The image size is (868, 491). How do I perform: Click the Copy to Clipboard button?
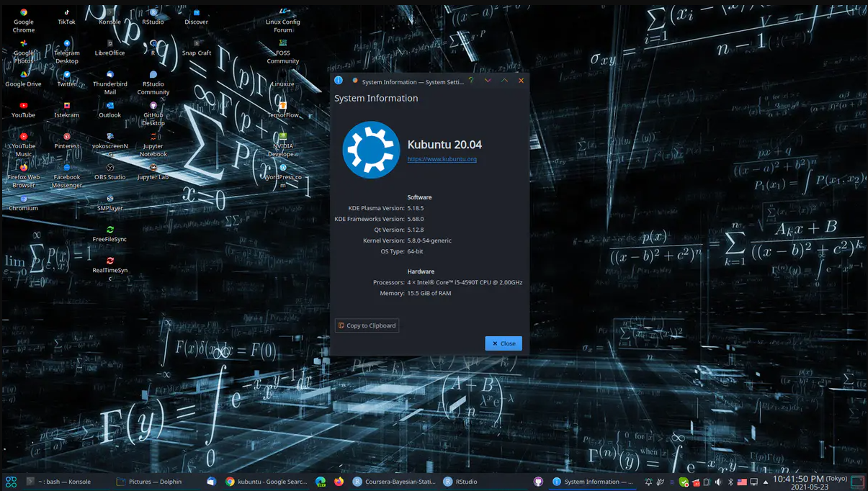pyautogui.click(x=367, y=325)
